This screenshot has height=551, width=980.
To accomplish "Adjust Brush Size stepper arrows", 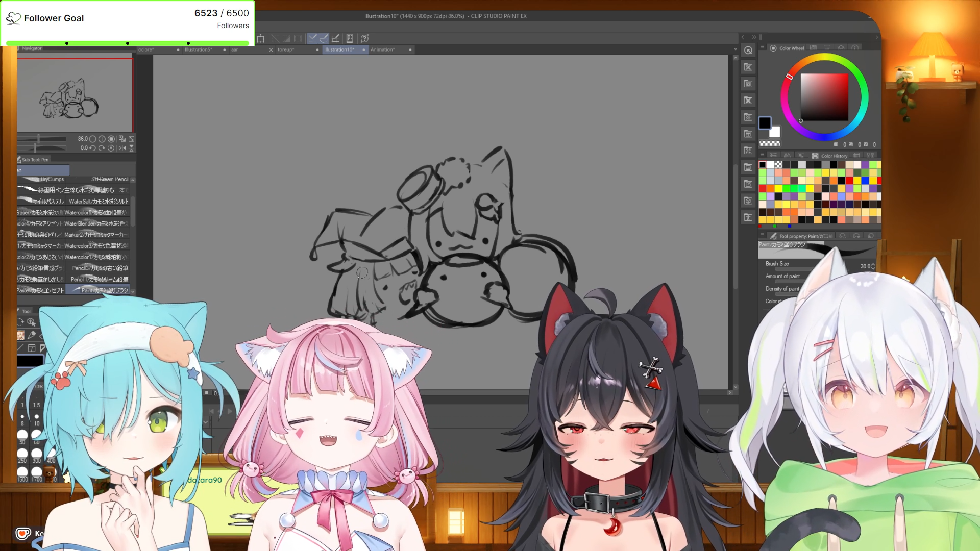I will (x=873, y=266).
